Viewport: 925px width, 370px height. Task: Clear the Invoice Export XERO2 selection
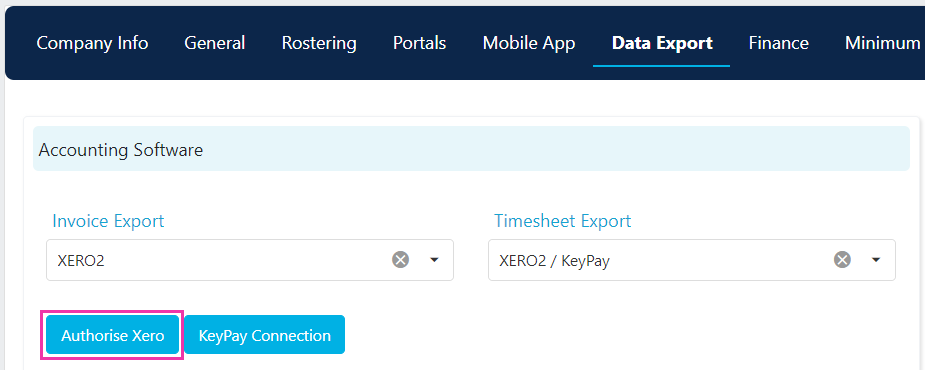pyautogui.click(x=401, y=260)
